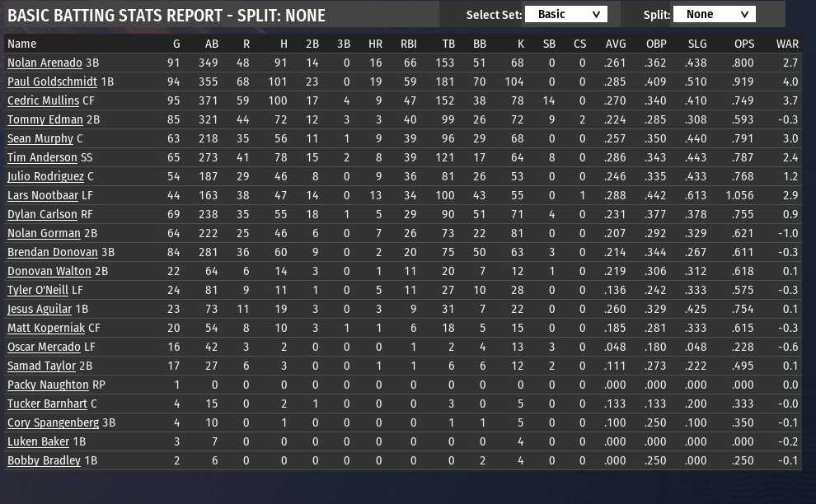Open Matt Koperniak player link
The image size is (816, 504).
pyautogui.click(x=46, y=329)
